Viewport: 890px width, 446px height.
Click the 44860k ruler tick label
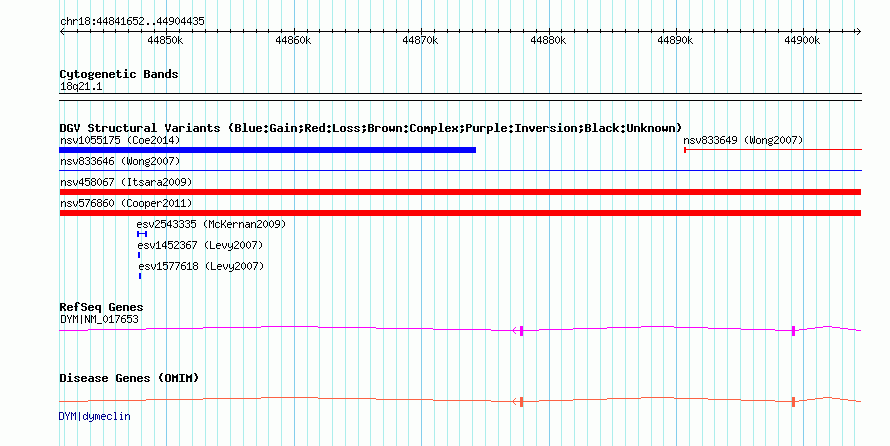coord(293,40)
